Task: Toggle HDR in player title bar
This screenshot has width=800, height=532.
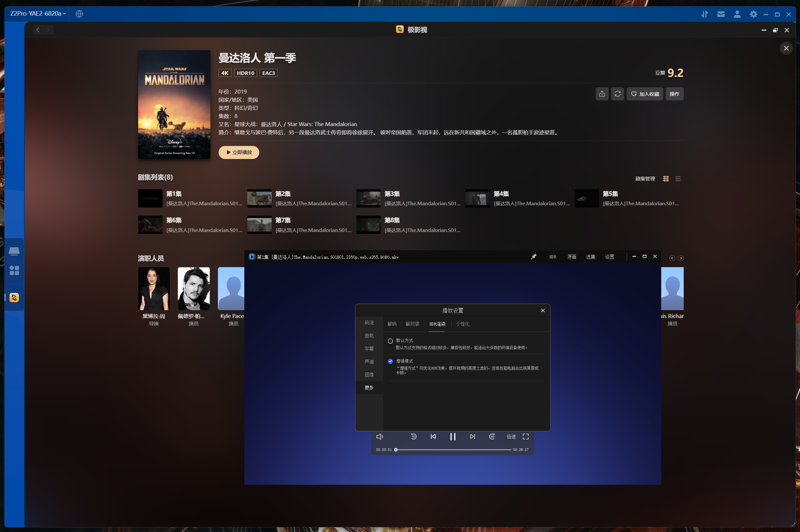Action: (x=553, y=257)
